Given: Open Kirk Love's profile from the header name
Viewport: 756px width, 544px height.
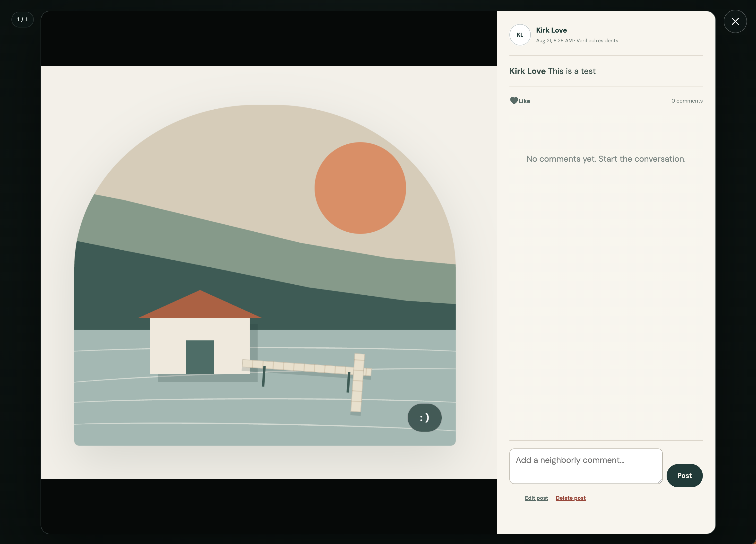Looking at the screenshot, I should pos(551,30).
